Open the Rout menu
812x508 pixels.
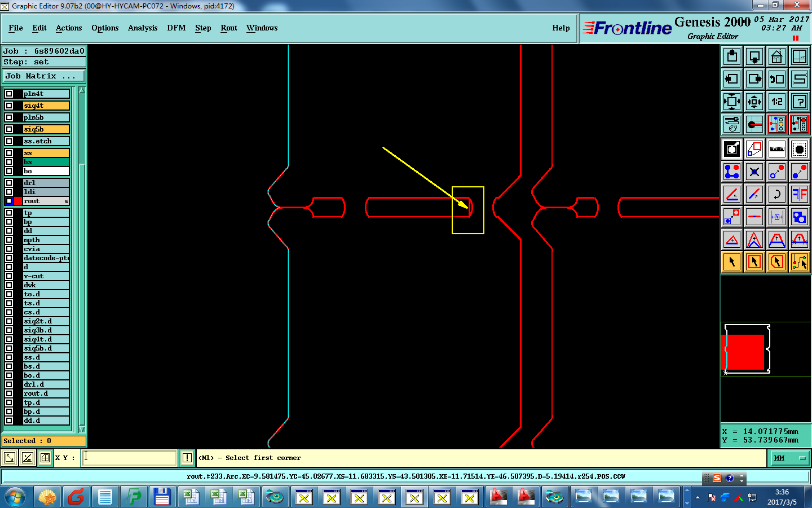coord(229,28)
